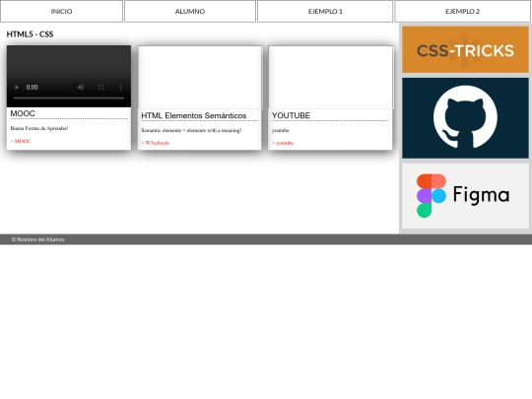
Task: Open the EJEMPLO 2 menu item
Action: pyautogui.click(x=462, y=11)
